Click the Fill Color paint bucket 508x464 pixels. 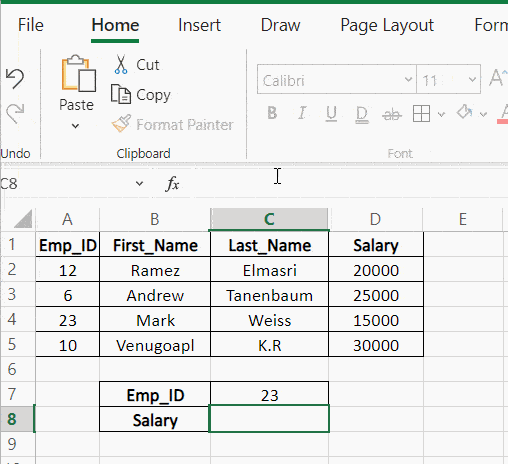pyautogui.click(x=465, y=112)
